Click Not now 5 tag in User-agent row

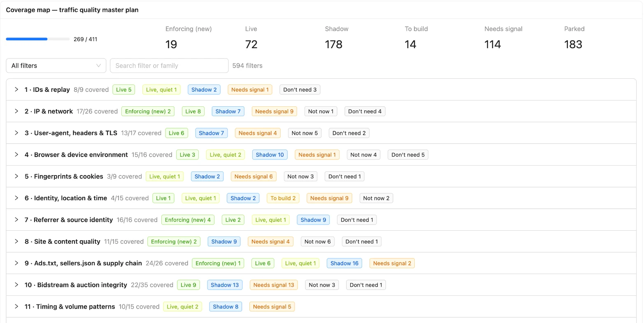[x=305, y=133]
